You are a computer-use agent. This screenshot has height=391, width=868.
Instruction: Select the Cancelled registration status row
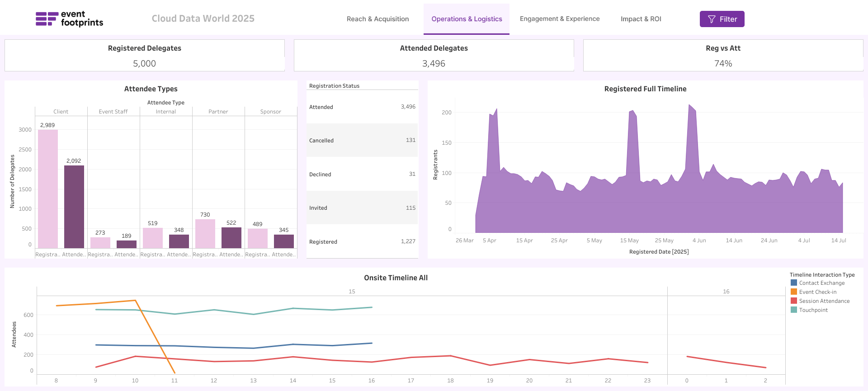coord(362,141)
